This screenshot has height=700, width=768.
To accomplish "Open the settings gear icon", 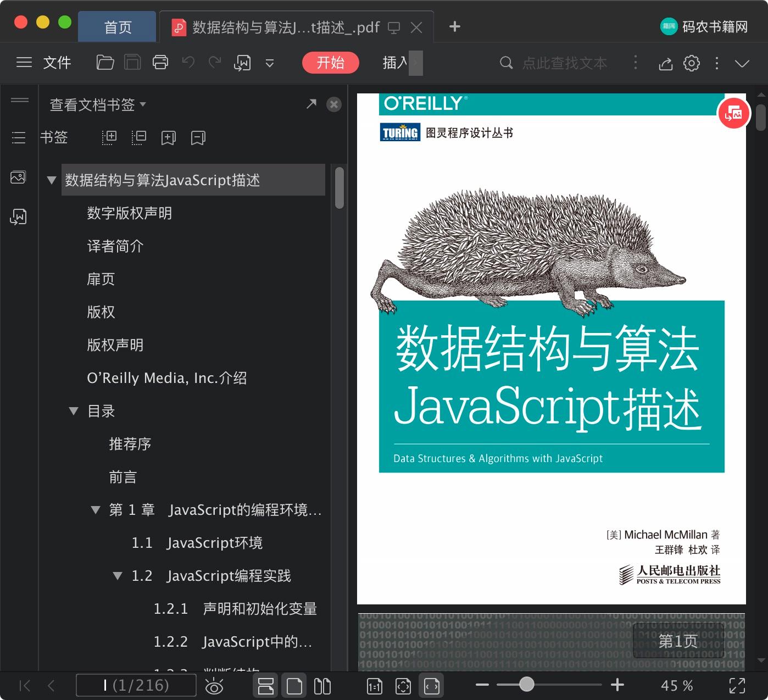I will point(692,63).
